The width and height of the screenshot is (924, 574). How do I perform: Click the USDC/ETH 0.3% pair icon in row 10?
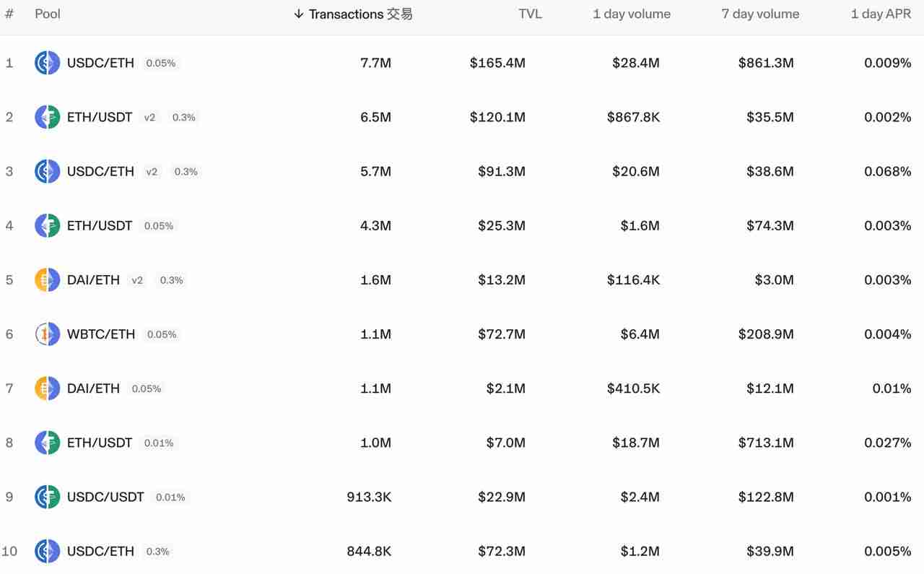46,551
